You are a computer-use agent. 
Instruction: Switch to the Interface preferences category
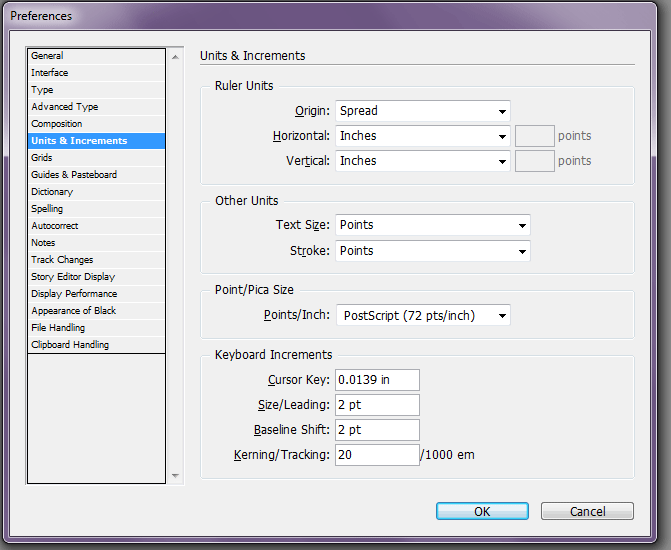tap(96, 73)
